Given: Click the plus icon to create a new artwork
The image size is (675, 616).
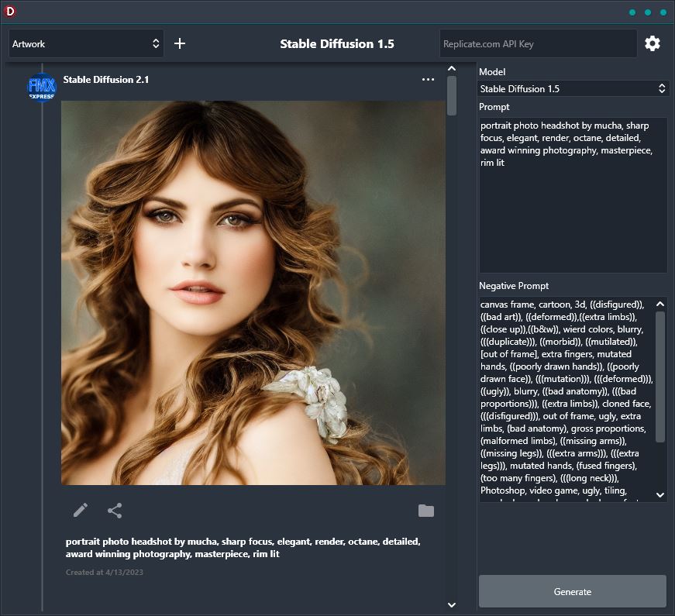Looking at the screenshot, I should click(x=179, y=43).
